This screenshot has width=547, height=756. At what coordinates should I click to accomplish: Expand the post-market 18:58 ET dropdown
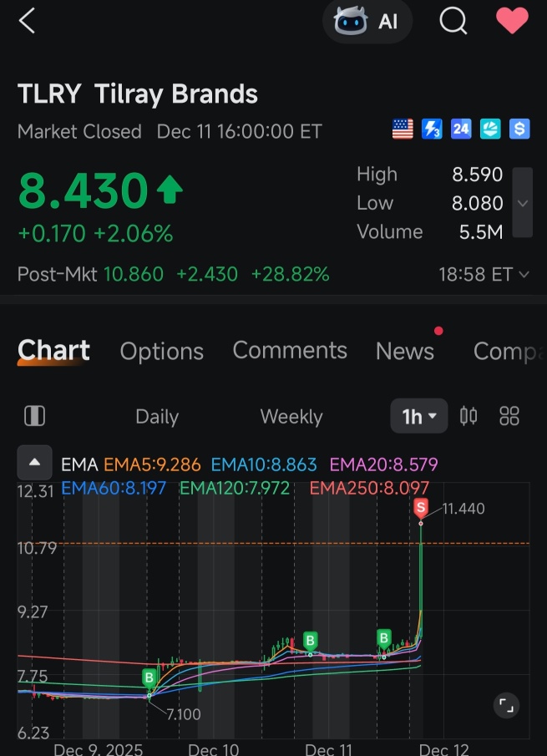484,274
